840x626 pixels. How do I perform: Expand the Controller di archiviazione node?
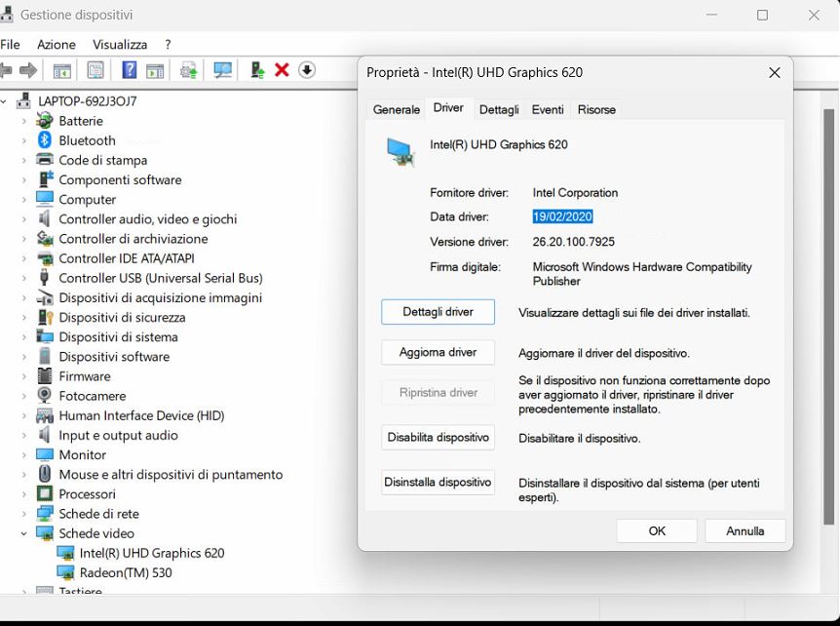point(24,239)
